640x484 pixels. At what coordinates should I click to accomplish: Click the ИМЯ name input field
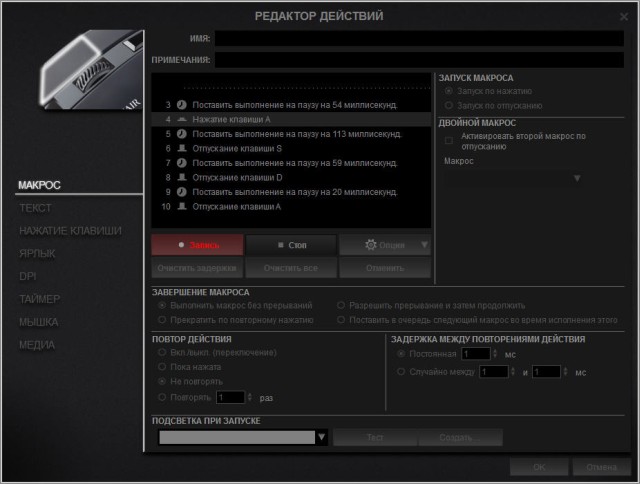pyautogui.click(x=418, y=38)
